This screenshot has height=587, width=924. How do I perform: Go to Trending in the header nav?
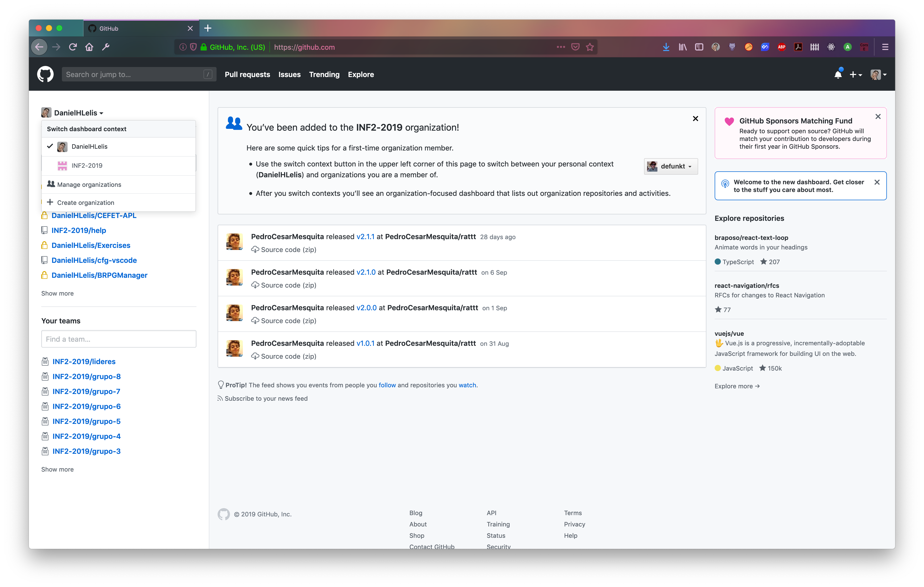(324, 74)
